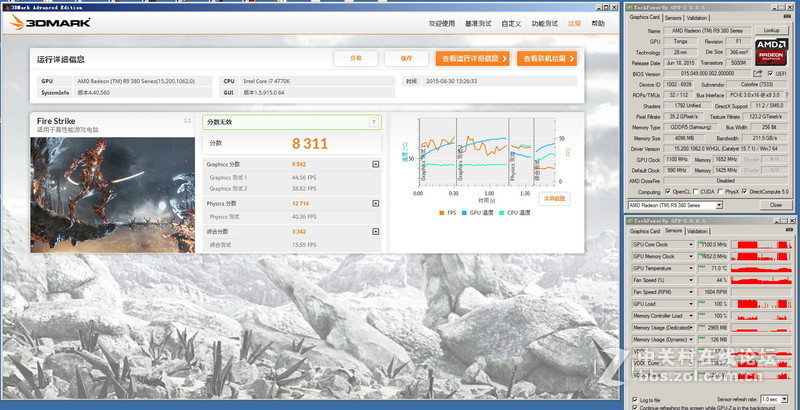
Task: Open the Fan Speed (RPM) sensor dropdown
Action: click(691, 292)
